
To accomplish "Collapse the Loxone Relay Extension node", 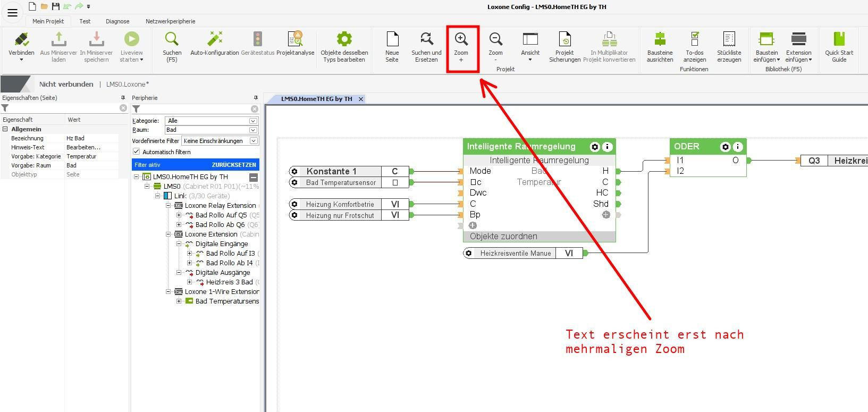I will (x=168, y=206).
